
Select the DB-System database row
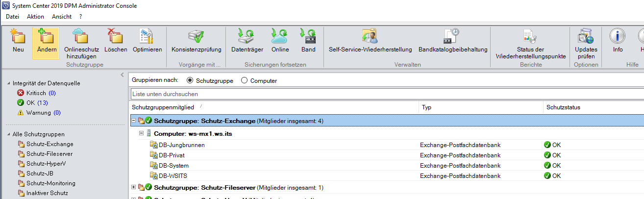point(387,165)
